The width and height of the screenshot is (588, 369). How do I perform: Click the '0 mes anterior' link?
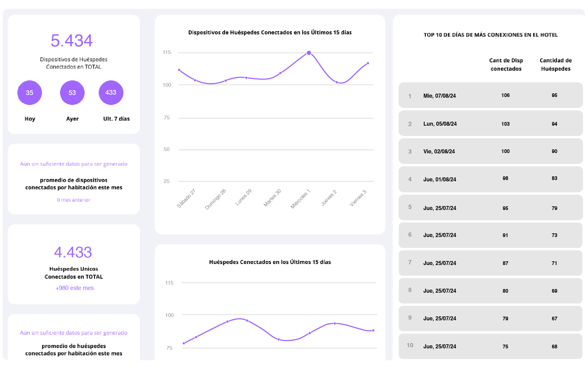click(x=74, y=200)
